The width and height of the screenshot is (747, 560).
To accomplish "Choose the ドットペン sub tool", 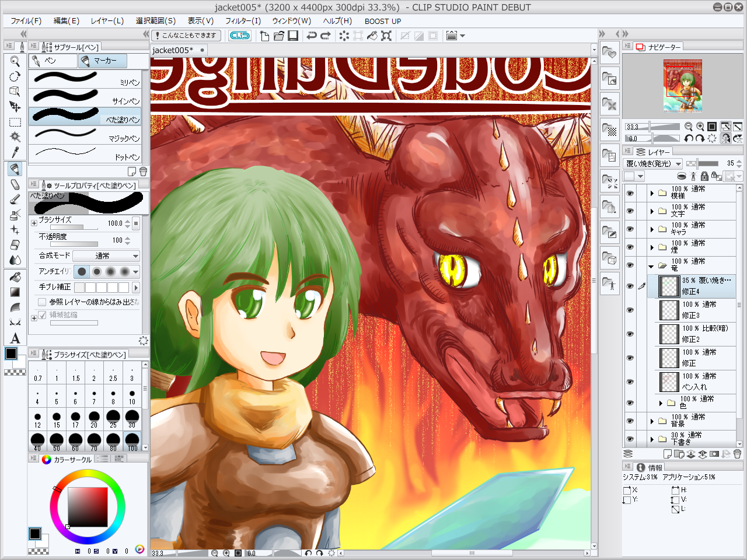I will [85, 153].
